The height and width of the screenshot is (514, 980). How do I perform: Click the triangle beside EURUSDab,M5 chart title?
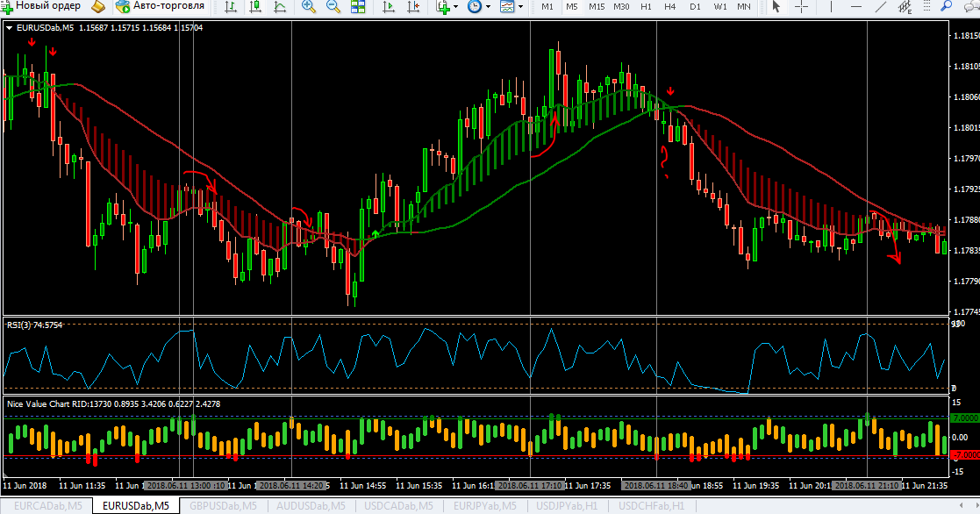10,28
